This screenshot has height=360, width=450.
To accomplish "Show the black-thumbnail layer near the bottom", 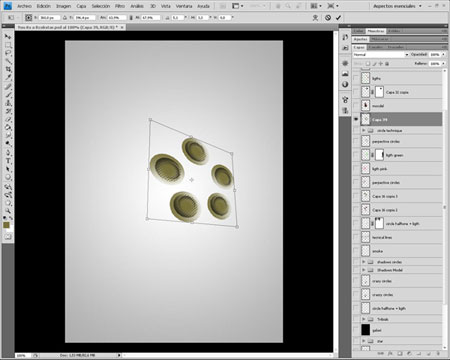I will [x=356, y=330].
